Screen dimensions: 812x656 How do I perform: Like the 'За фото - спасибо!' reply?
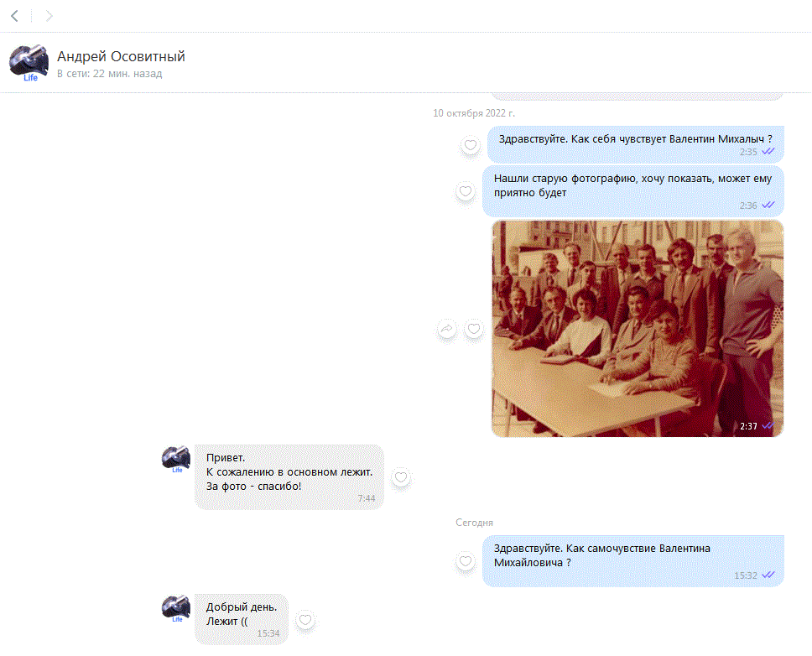coord(401,477)
